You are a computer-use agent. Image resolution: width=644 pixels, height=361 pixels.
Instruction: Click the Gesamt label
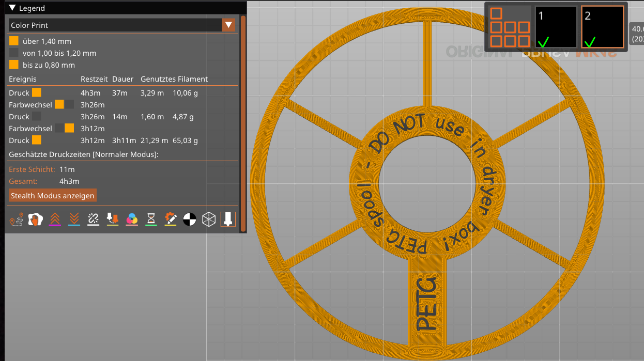pos(22,181)
